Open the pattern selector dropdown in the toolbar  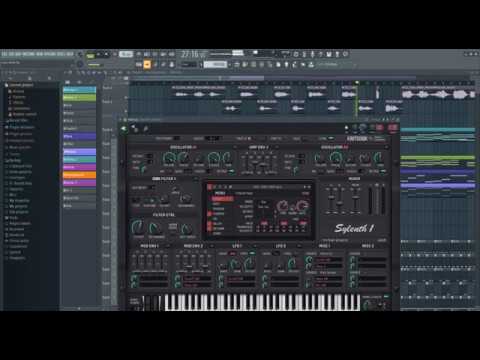click(x=215, y=64)
